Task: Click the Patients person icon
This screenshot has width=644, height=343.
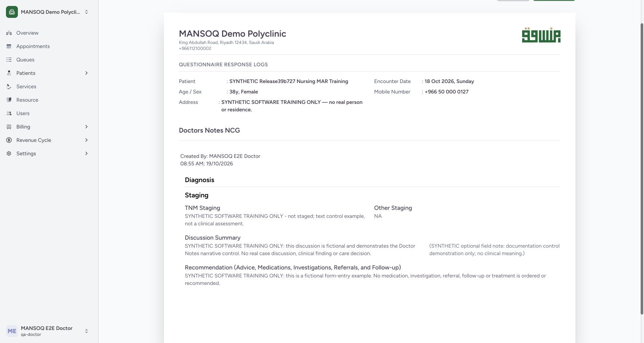Action: point(9,73)
